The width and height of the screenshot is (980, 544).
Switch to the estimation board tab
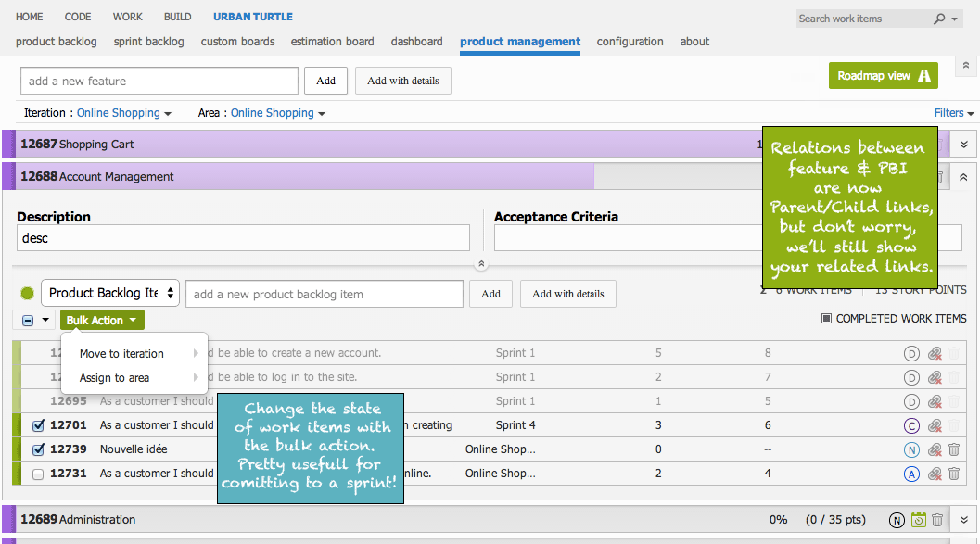[332, 42]
